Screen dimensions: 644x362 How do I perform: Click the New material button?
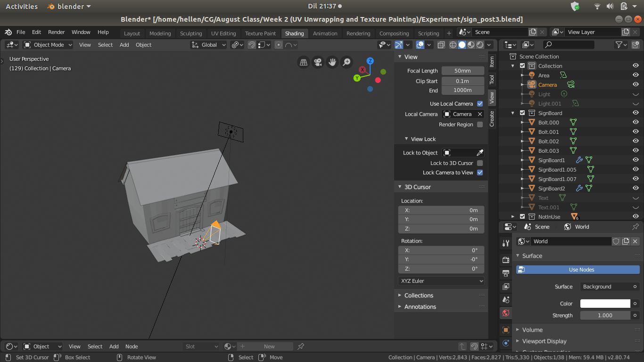264,346
